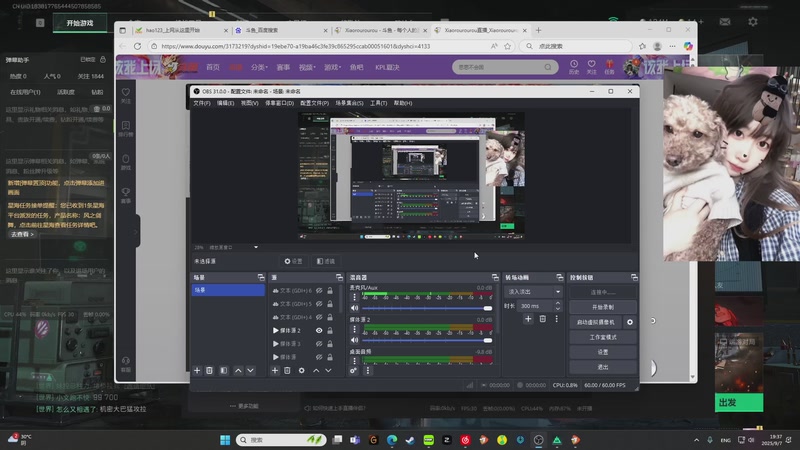This screenshot has width=800, height=450.
Task: Enable 工作室模式 studio mode
Action: (603, 337)
